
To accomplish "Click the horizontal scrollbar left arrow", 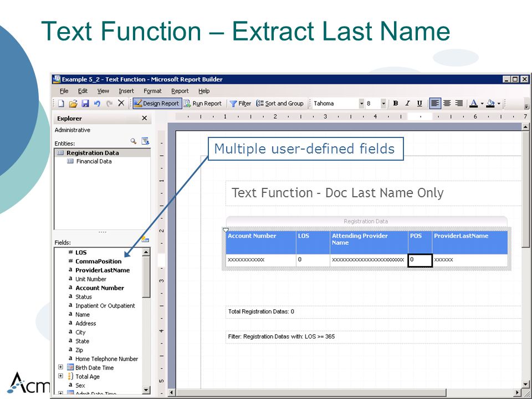I will [x=172, y=392].
